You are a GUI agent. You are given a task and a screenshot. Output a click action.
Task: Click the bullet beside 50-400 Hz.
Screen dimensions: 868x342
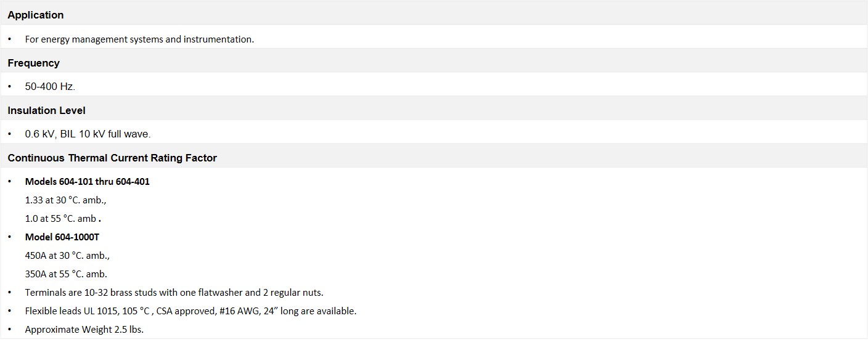(9, 86)
